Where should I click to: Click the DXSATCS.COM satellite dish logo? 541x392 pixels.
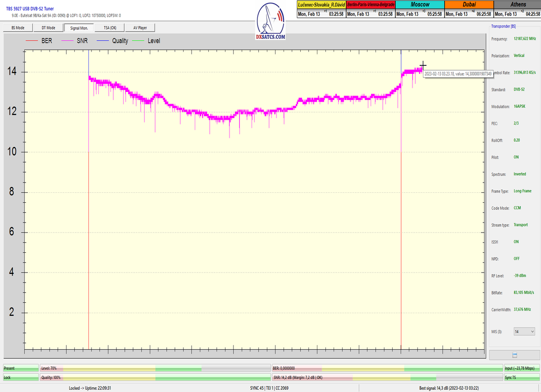coord(270,22)
